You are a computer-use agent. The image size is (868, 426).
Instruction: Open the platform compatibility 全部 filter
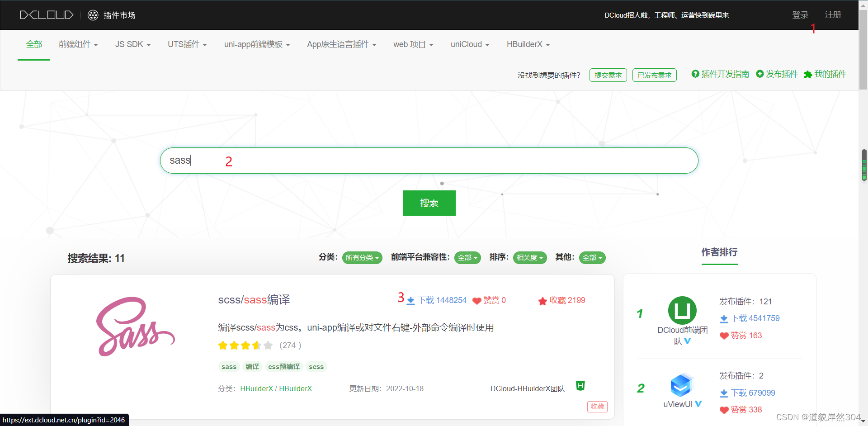coord(467,258)
